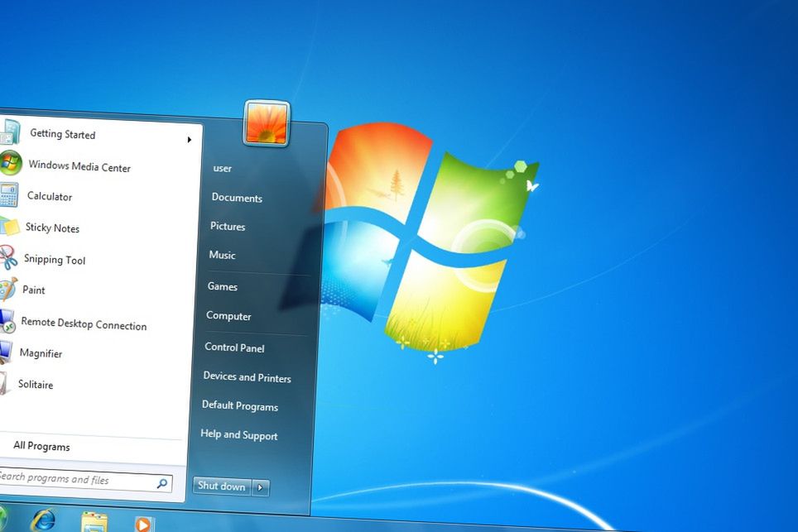Select the Snipping Tool label
This screenshot has width=798, height=532.
(x=55, y=260)
